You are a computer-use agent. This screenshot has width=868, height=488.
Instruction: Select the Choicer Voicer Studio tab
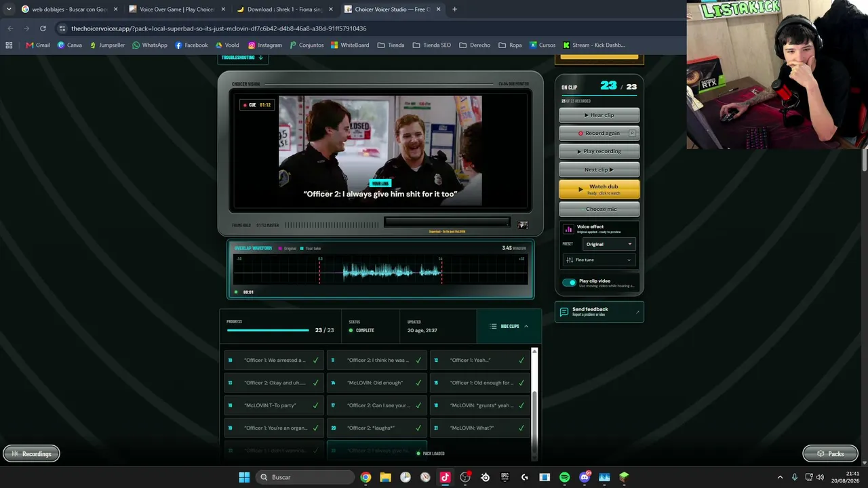click(x=393, y=9)
